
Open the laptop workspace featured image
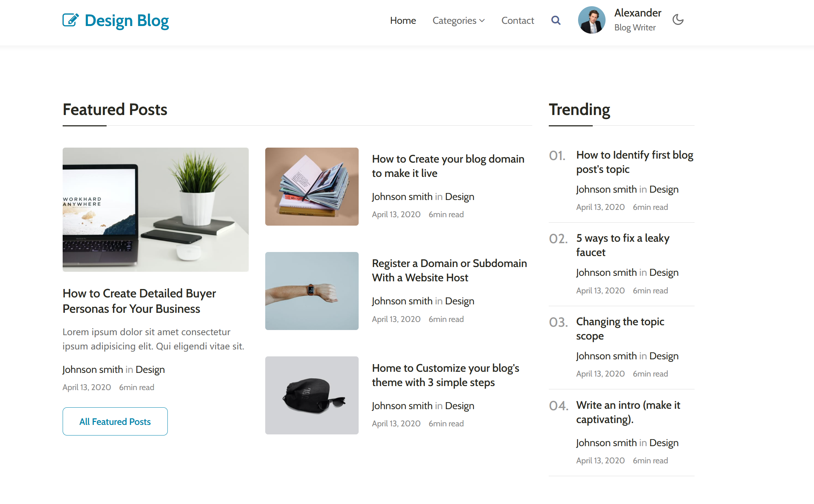click(156, 210)
